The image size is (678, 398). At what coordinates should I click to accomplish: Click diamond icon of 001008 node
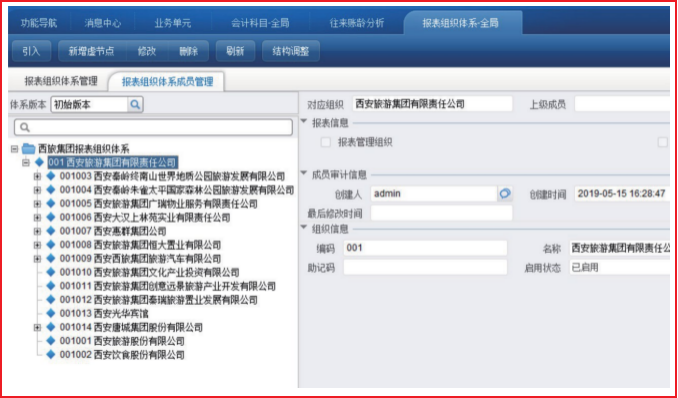click(51, 245)
